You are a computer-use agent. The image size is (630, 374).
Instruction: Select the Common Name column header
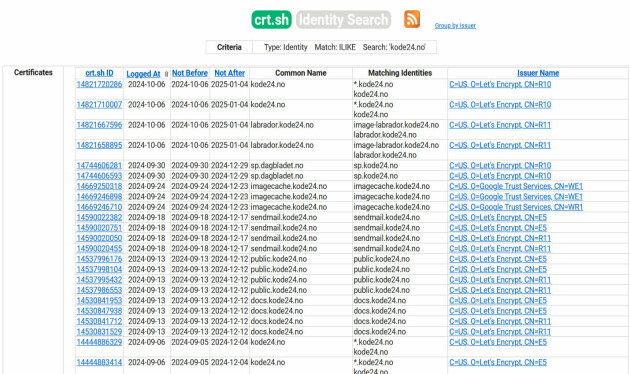(x=301, y=73)
